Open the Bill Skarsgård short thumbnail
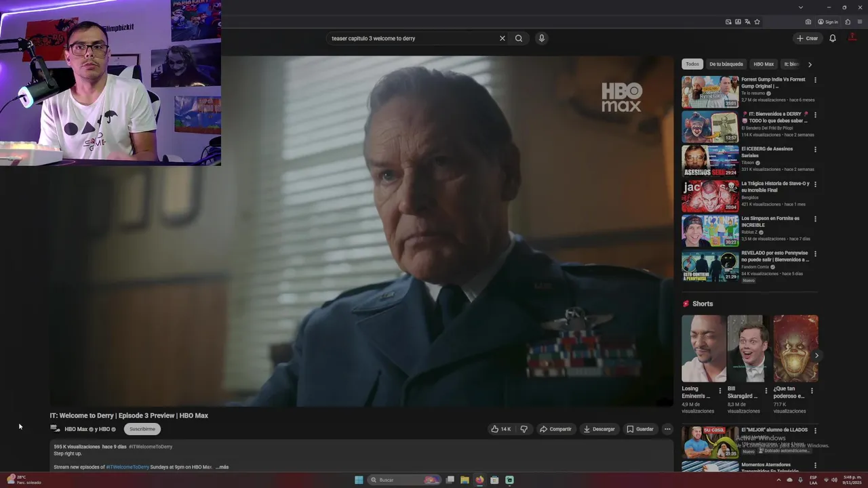The image size is (868, 488). coord(749,348)
